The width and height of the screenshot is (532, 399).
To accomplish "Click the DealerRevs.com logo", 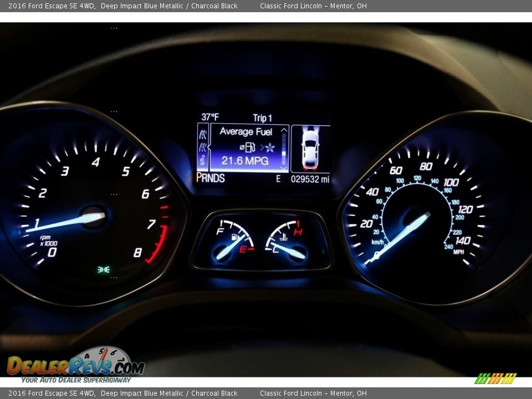I will [75, 365].
